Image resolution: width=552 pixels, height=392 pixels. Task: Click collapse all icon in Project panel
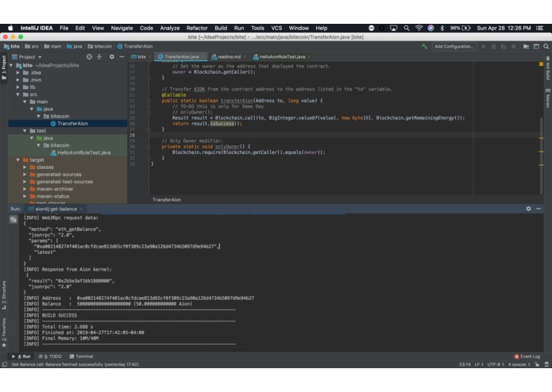click(x=99, y=56)
